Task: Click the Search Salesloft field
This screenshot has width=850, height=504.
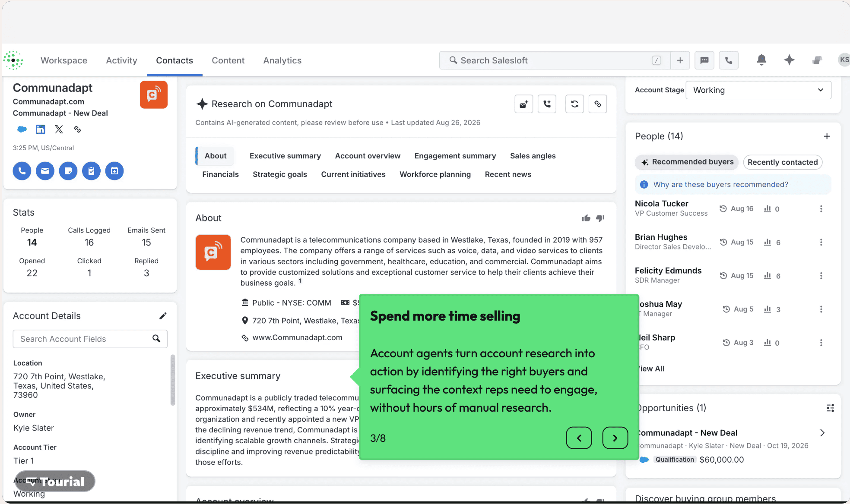Action: coord(555,60)
